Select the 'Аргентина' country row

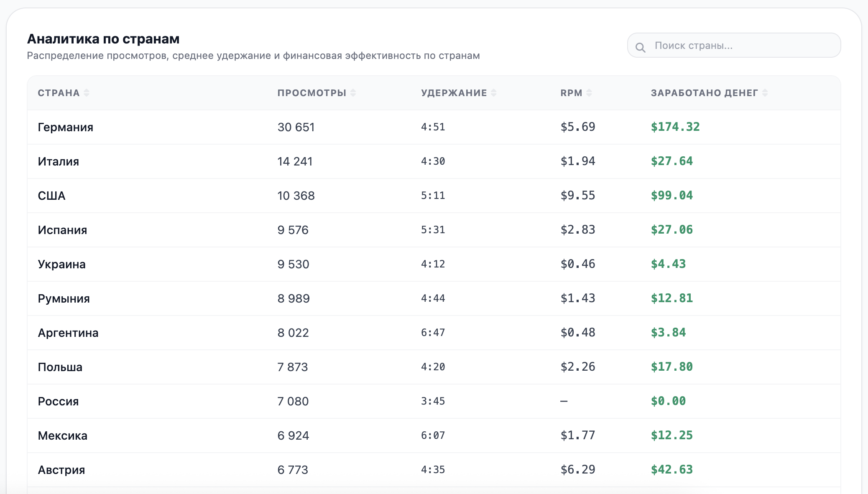click(x=434, y=333)
